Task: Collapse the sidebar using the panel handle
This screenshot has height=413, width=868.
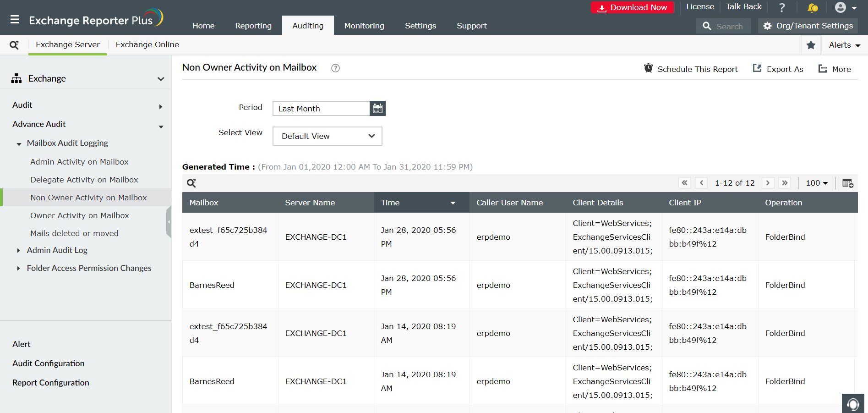Action: 169,222
